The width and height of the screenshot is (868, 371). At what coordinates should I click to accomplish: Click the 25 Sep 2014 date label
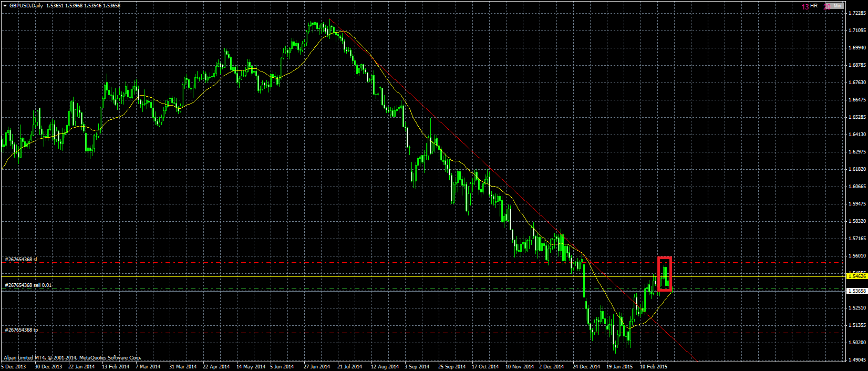pyautogui.click(x=452, y=367)
